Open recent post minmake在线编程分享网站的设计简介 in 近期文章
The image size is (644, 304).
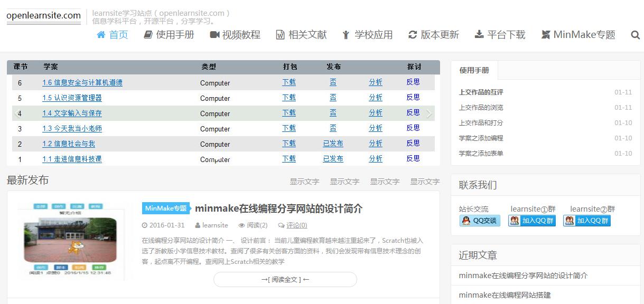[x=523, y=275]
